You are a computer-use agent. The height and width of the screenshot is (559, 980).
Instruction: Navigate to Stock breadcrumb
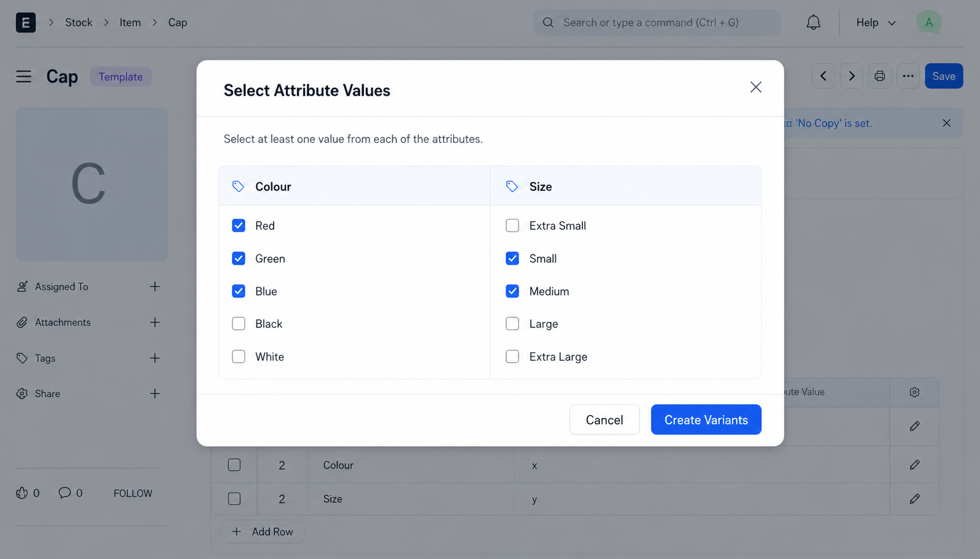pos(78,22)
